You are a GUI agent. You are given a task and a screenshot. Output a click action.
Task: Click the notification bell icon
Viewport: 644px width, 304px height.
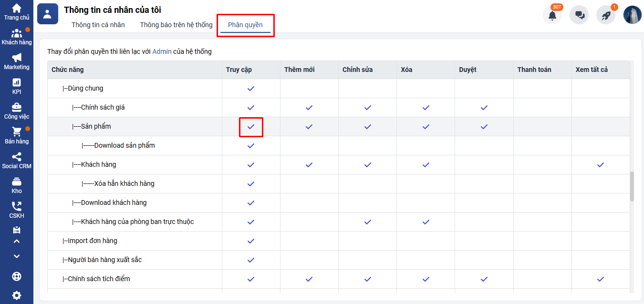[552, 15]
